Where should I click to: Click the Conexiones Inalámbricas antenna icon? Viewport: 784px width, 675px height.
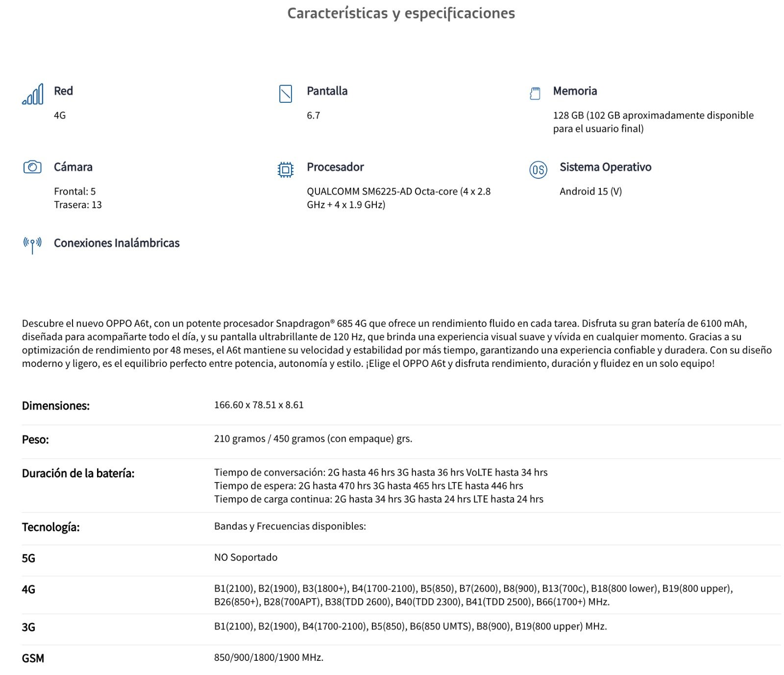click(32, 245)
